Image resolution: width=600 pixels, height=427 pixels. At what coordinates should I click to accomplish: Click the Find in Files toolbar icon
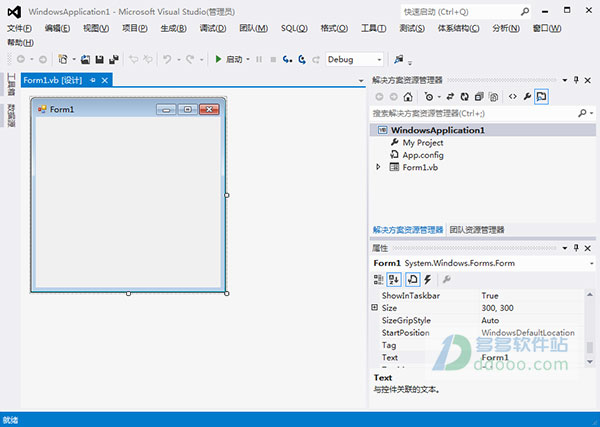pos(399,59)
